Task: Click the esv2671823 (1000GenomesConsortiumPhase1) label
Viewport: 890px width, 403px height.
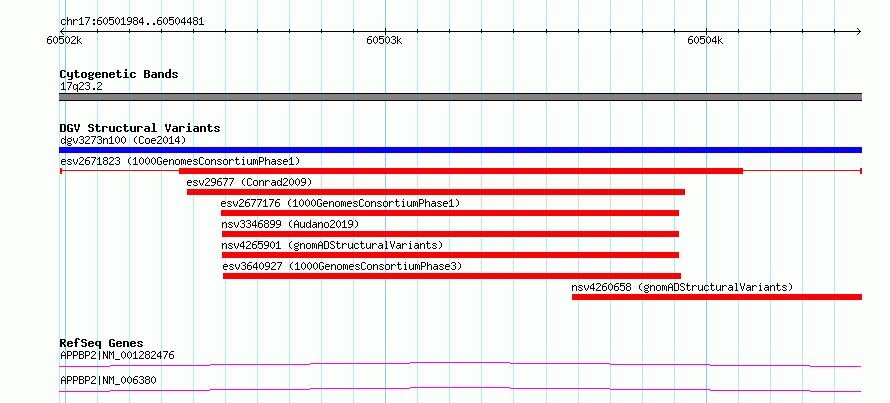Action: (x=180, y=161)
